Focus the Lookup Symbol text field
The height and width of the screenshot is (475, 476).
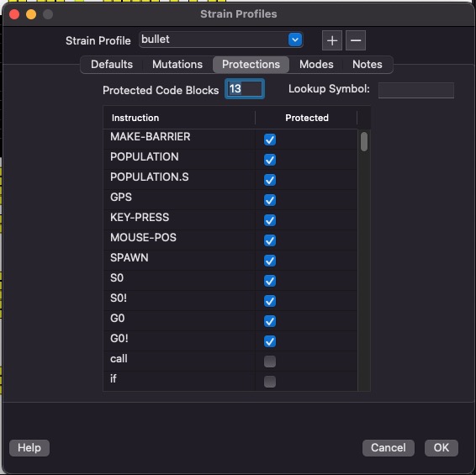[416, 90]
